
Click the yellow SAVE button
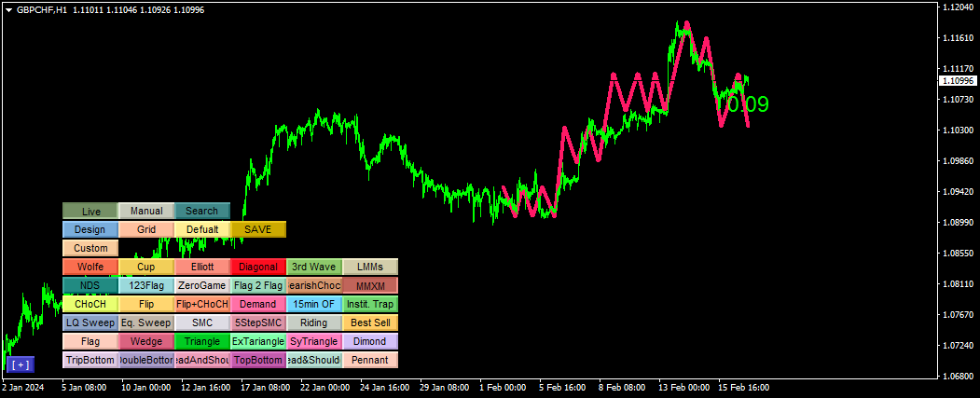(x=258, y=229)
